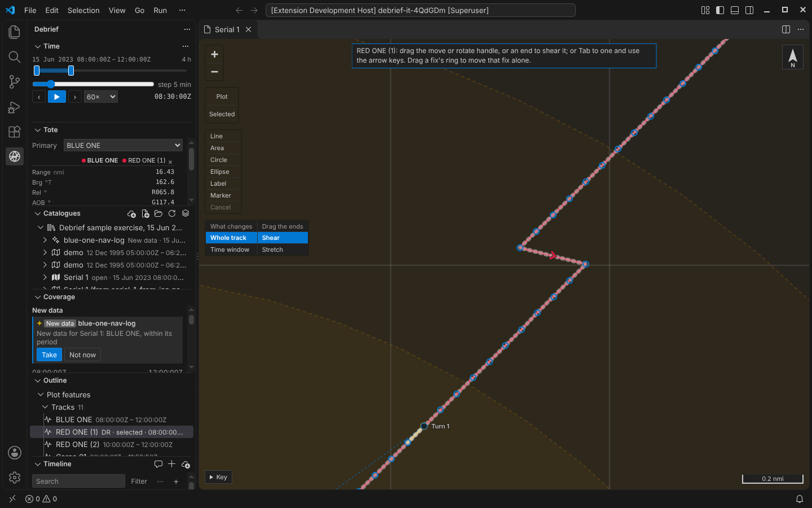Open the Run menu
812x508 pixels.
(x=160, y=10)
